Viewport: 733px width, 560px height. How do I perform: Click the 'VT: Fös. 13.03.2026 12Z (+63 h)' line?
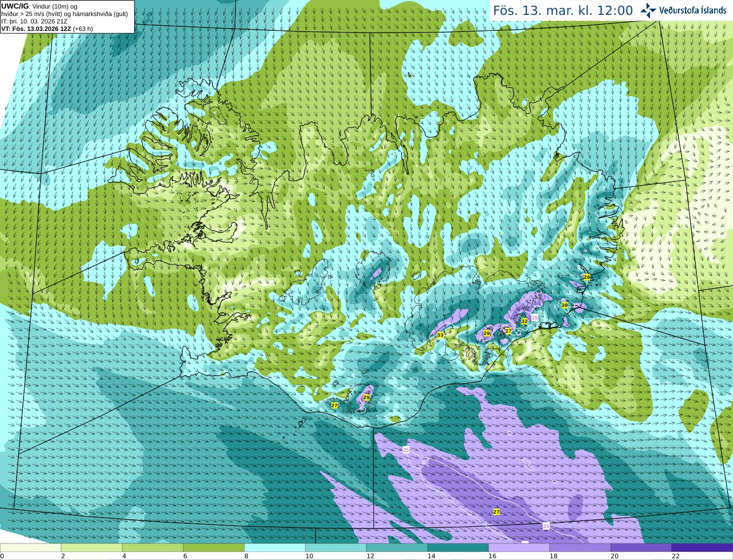[x=47, y=29]
